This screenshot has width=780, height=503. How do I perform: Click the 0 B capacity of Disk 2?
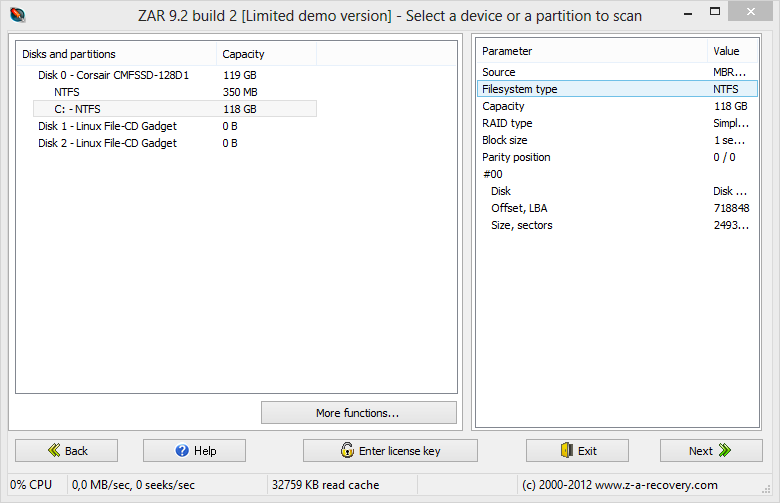click(x=230, y=143)
